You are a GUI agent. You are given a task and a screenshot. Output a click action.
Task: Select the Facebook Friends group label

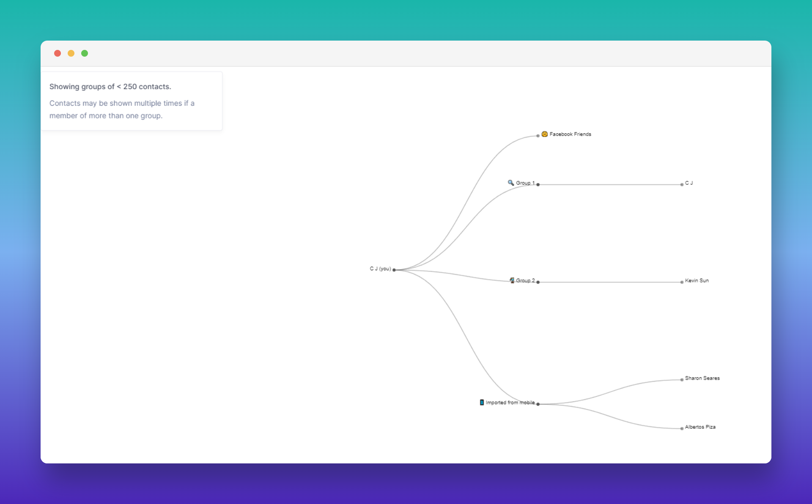pos(570,134)
